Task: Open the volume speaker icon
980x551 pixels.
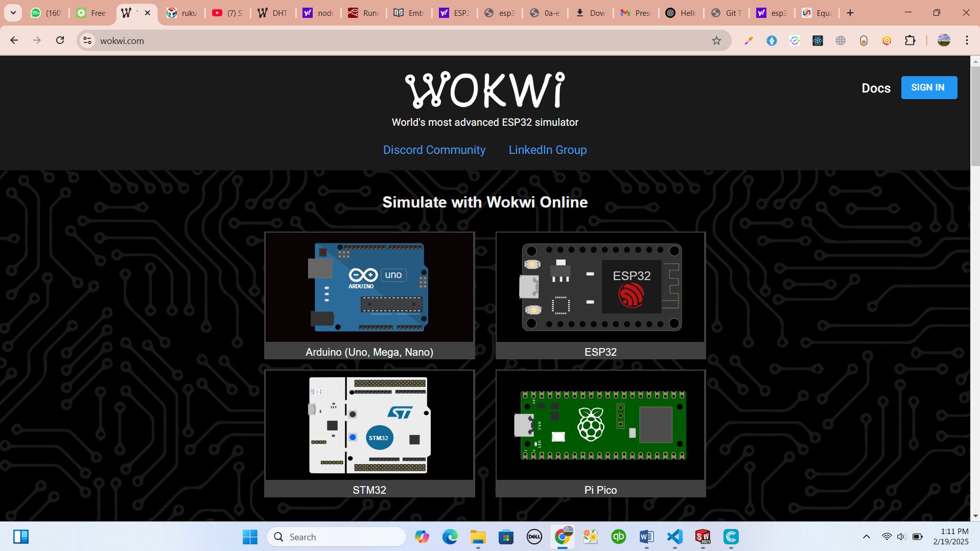Action: point(901,537)
